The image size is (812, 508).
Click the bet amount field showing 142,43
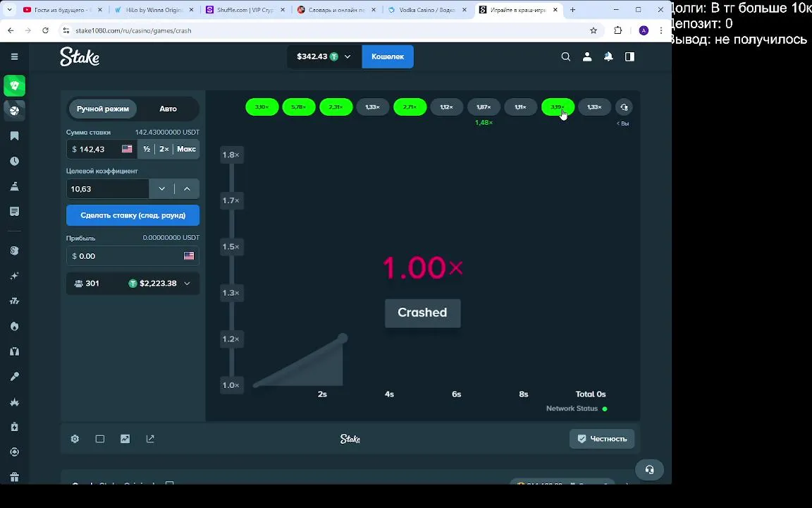click(101, 149)
